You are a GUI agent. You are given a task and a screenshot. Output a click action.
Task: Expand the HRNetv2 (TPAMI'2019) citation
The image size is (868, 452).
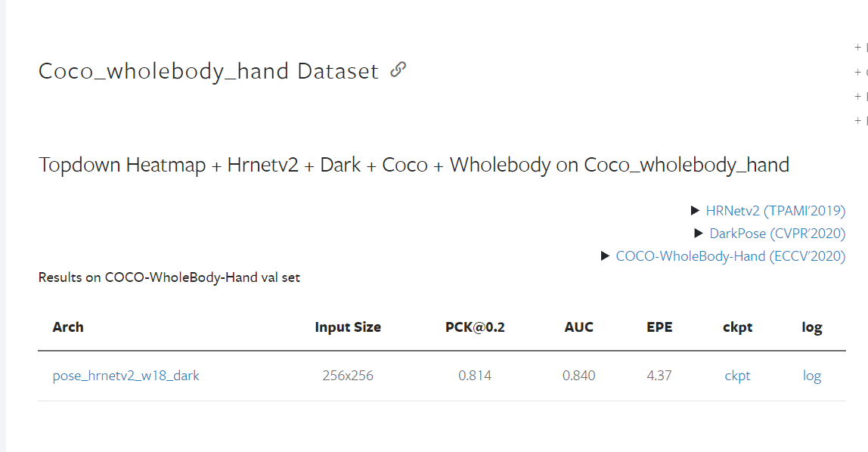[775, 211]
